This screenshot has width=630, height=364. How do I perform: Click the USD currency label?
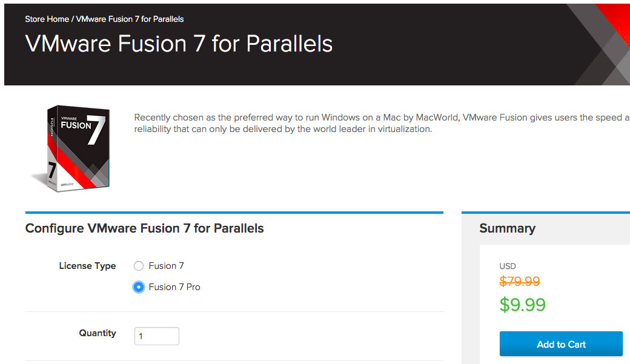point(508,266)
